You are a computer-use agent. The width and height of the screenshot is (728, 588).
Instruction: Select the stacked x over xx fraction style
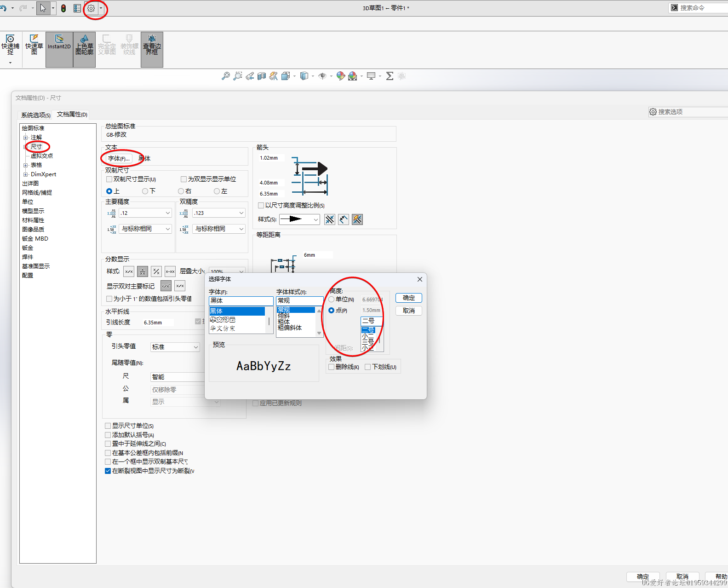click(143, 271)
